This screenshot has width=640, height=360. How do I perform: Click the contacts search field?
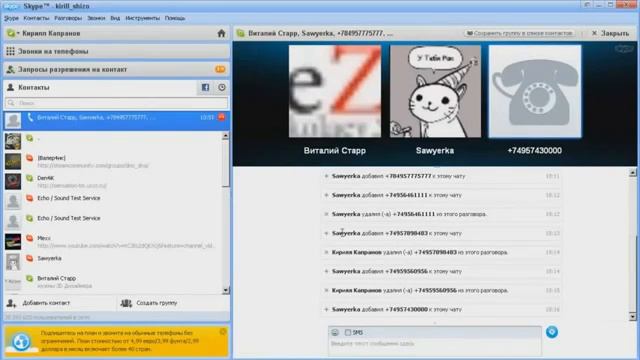pos(116,103)
